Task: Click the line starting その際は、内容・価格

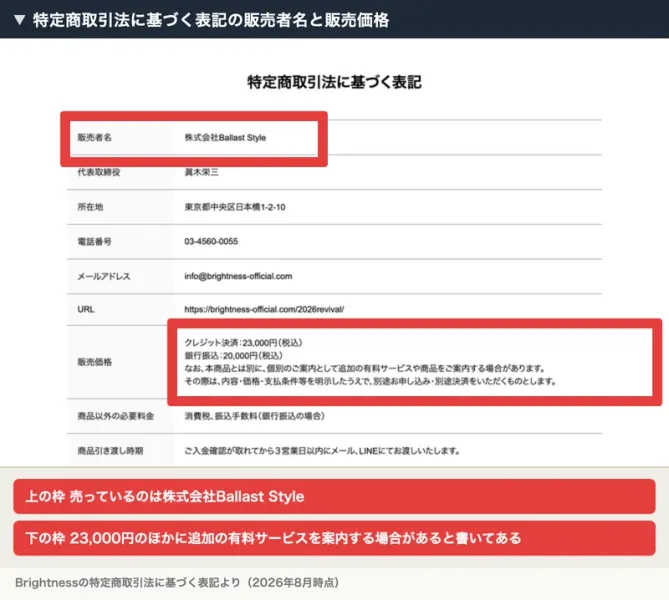Action: pos(370,381)
